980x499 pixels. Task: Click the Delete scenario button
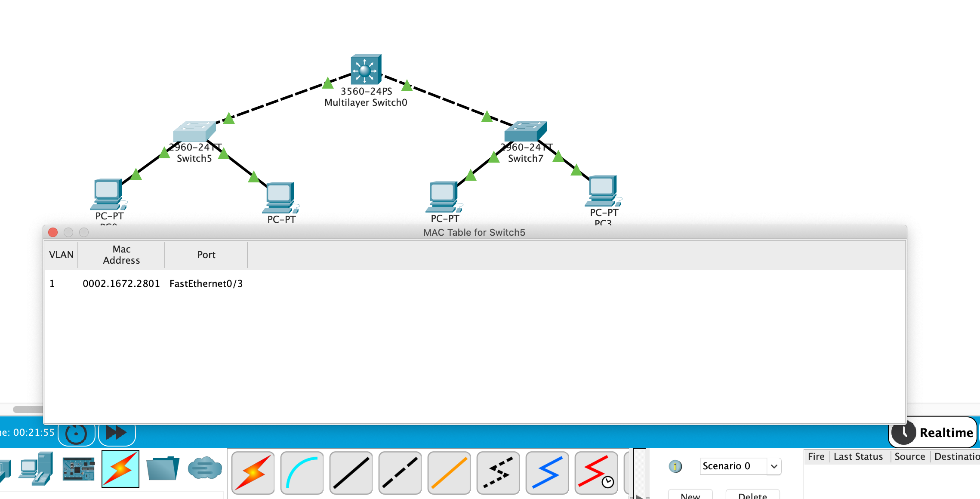752,495
